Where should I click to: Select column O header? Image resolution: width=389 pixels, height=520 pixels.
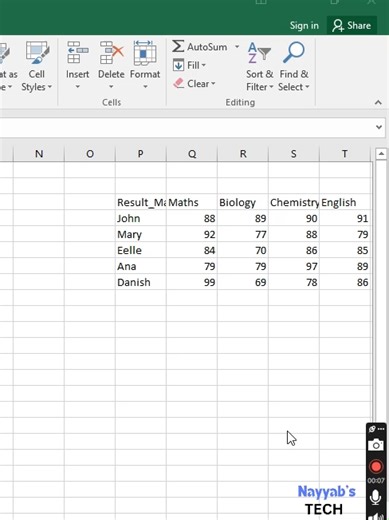tap(90, 154)
